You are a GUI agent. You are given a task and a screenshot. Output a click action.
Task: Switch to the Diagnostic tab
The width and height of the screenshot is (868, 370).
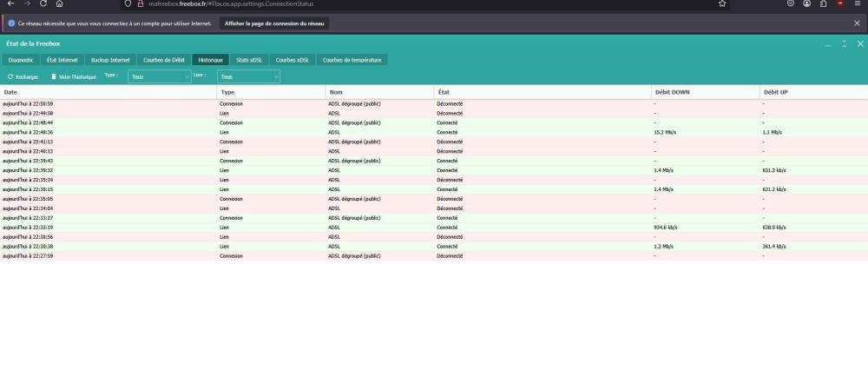pos(21,60)
